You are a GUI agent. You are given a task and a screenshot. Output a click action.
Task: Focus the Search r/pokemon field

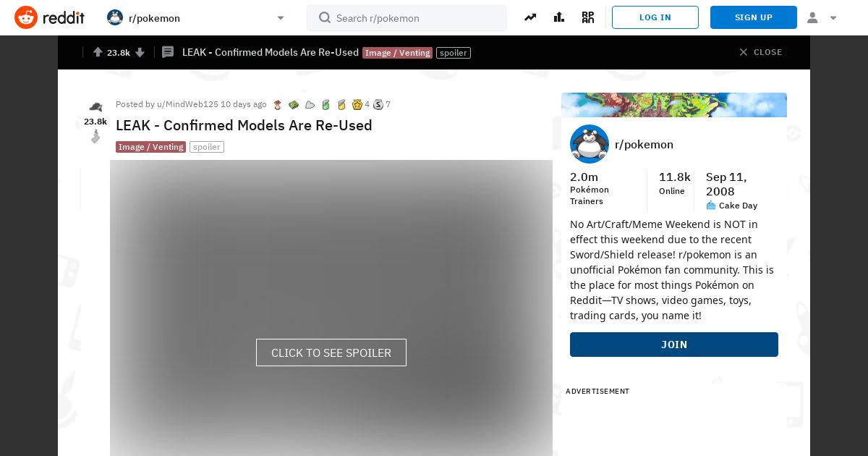pos(407,18)
